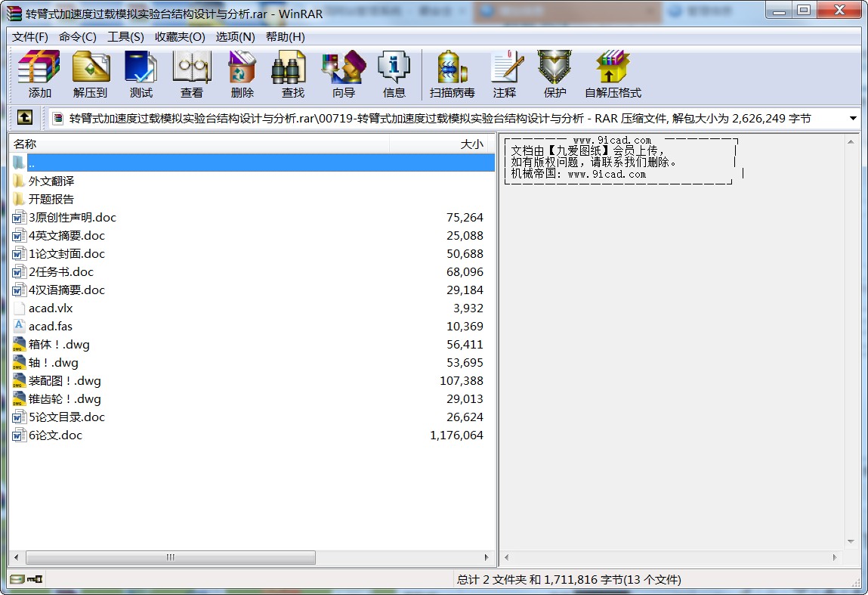Open the 收藏夹(O) menu
The image size is (868, 595).
click(x=180, y=37)
